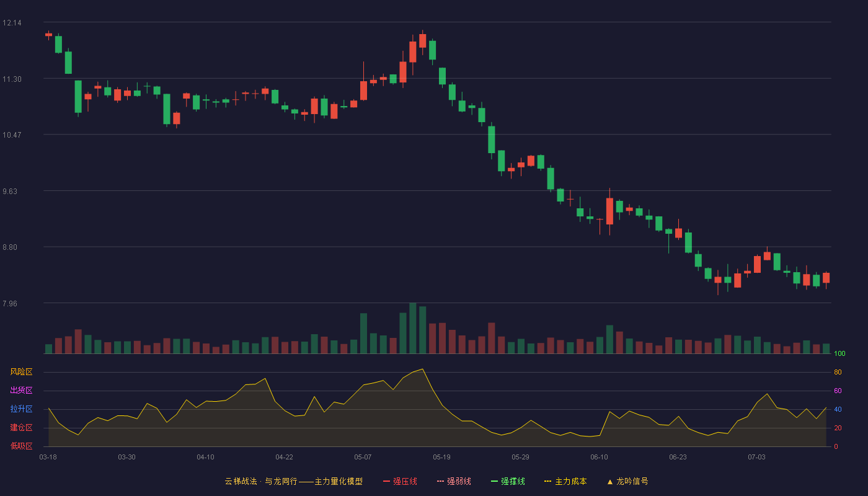Select the 低吸区 zone label
The image size is (868, 496).
(x=21, y=446)
